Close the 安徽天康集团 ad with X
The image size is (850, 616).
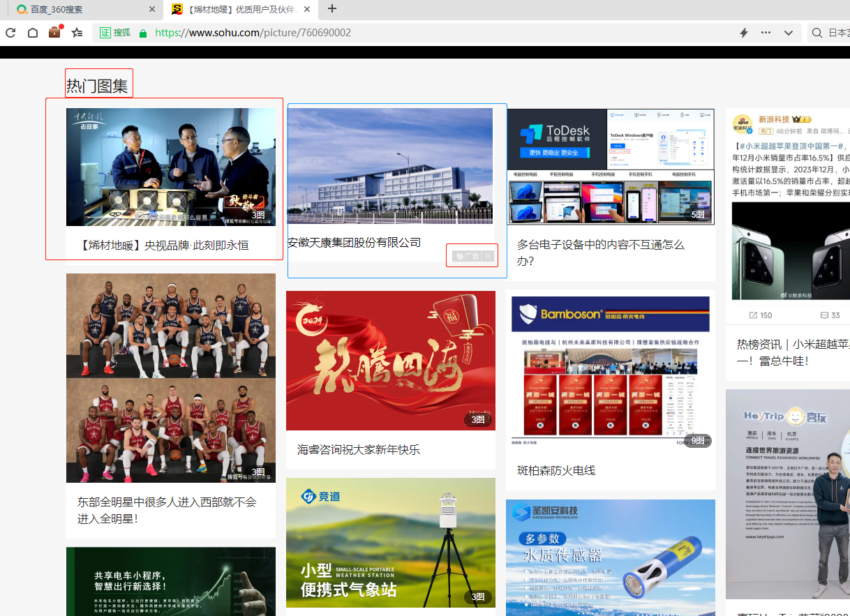488,256
